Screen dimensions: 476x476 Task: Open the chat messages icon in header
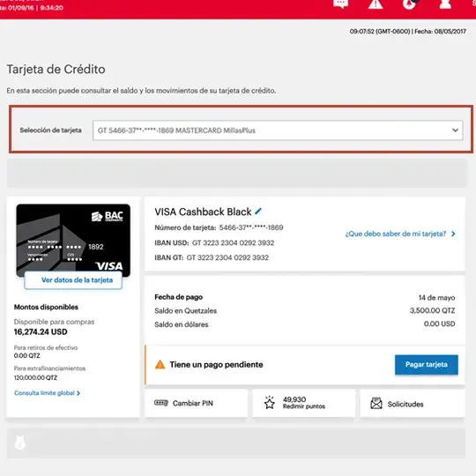(340, 4)
